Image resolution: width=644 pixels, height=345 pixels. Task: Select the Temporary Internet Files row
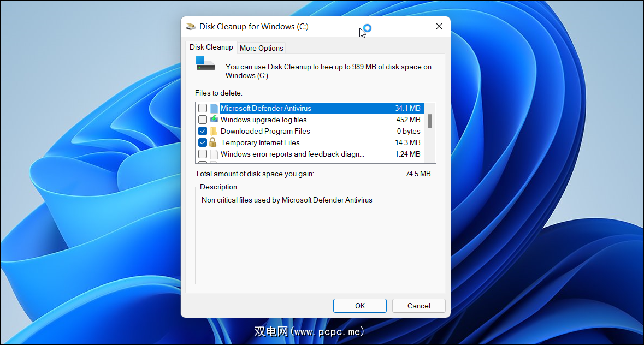coord(310,143)
